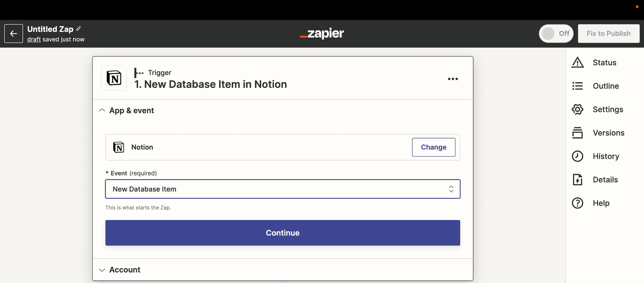Screen dimensions: 644x283
Task: Click the back arrow button
Action: pos(14,34)
